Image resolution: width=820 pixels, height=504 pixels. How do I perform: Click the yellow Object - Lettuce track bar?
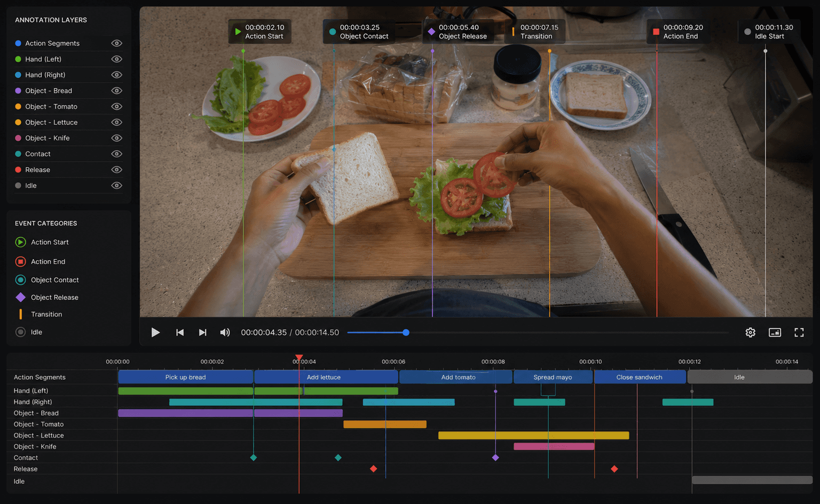click(x=533, y=436)
